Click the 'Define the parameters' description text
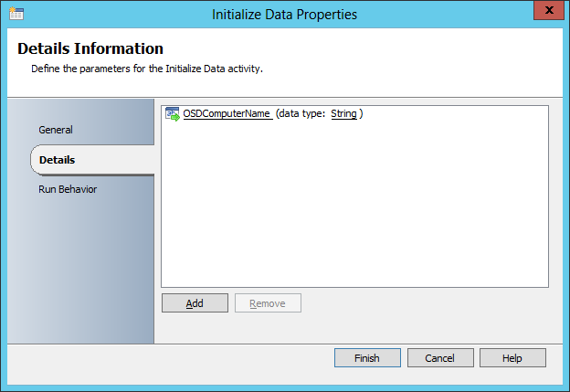Viewport: 570px width, 392px height. (x=147, y=69)
